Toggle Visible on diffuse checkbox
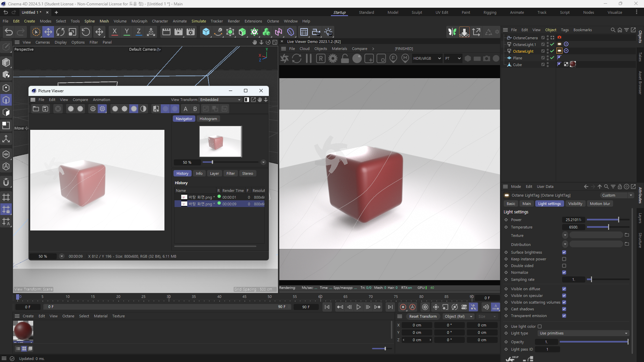The width and height of the screenshot is (644, 362). (564, 289)
